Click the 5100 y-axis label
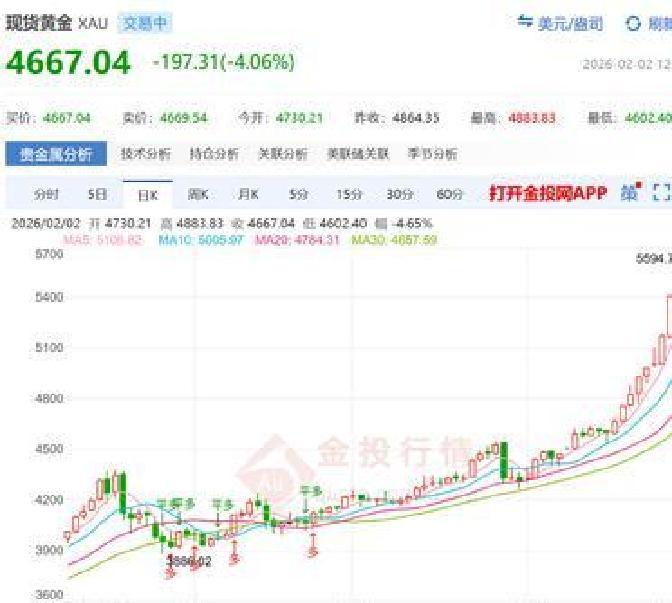The width and height of the screenshot is (672, 603). tap(49, 347)
